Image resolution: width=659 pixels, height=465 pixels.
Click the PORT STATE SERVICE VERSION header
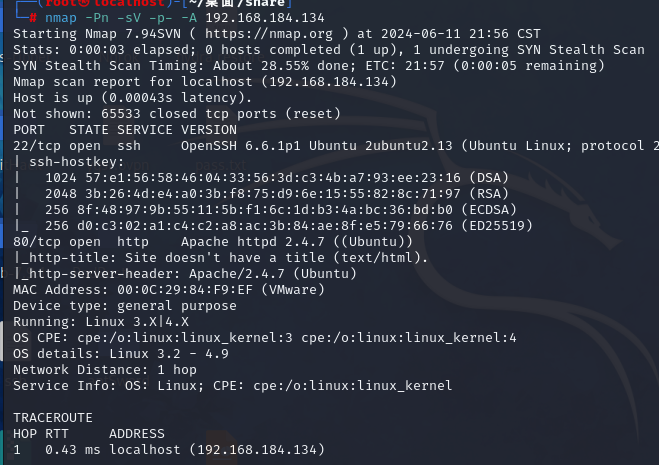tap(125, 130)
